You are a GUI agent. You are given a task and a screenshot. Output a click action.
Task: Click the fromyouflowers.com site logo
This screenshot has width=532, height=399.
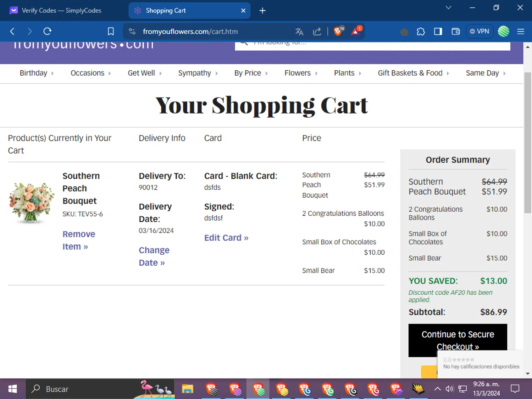(83, 45)
